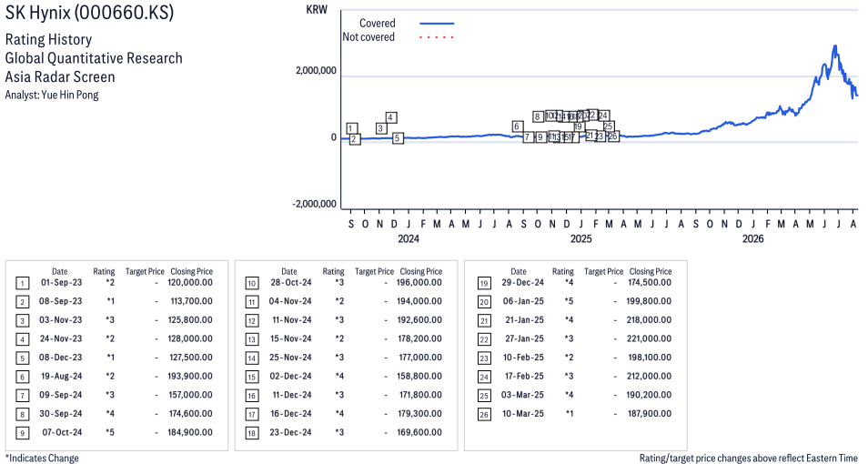Click the date 10-Feb-25
The height and width of the screenshot is (464, 868).
click(x=524, y=358)
